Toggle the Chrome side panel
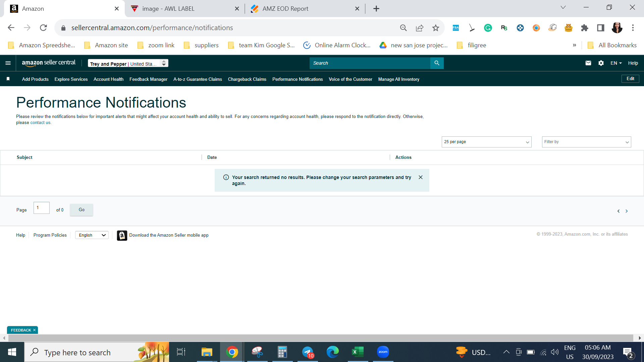 point(601,28)
